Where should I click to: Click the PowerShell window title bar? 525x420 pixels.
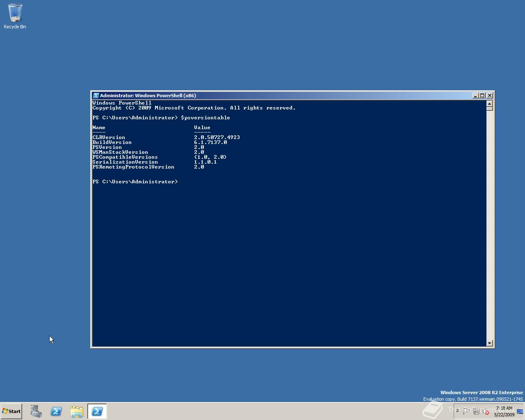[x=283, y=96]
